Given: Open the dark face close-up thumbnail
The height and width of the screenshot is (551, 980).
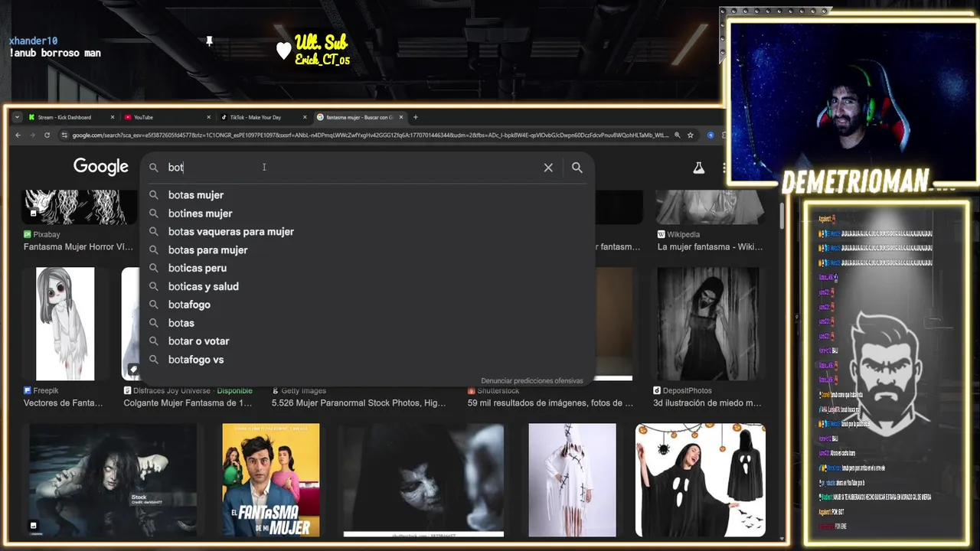Looking at the screenshot, I should [423, 480].
